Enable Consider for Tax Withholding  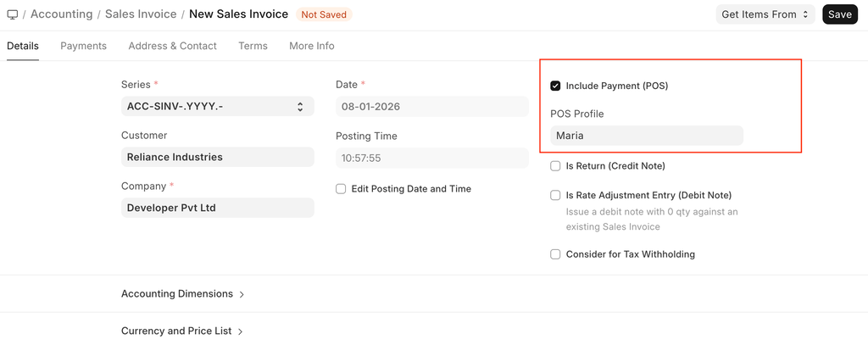coord(555,254)
